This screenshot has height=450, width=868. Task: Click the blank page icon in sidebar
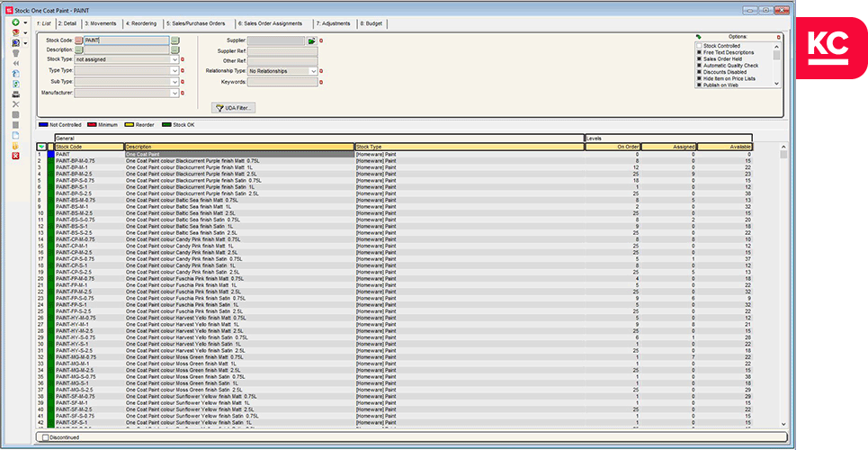pyautogui.click(x=15, y=135)
